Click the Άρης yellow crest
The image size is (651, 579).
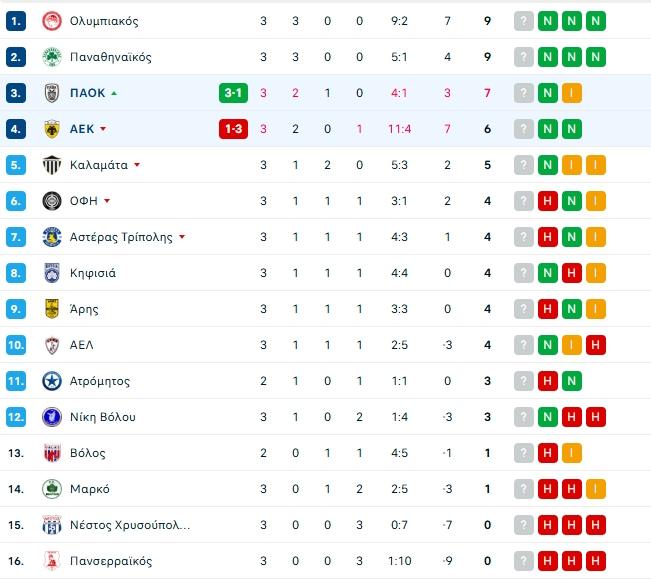(x=52, y=309)
